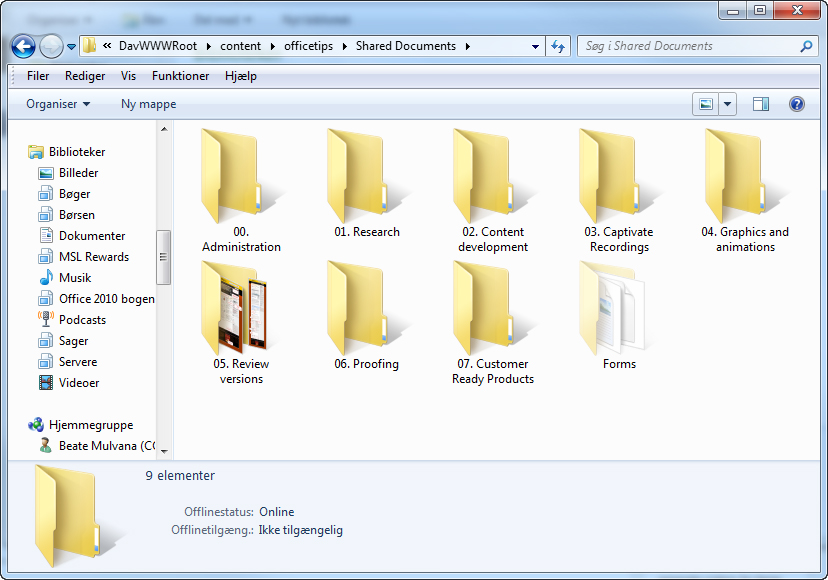Click the Forward navigation arrow button

[51, 46]
